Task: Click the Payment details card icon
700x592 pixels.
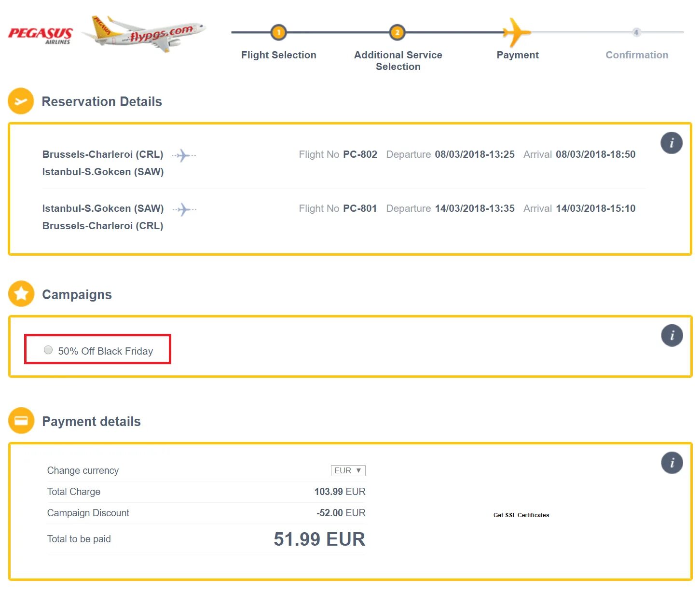Action: (21, 421)
